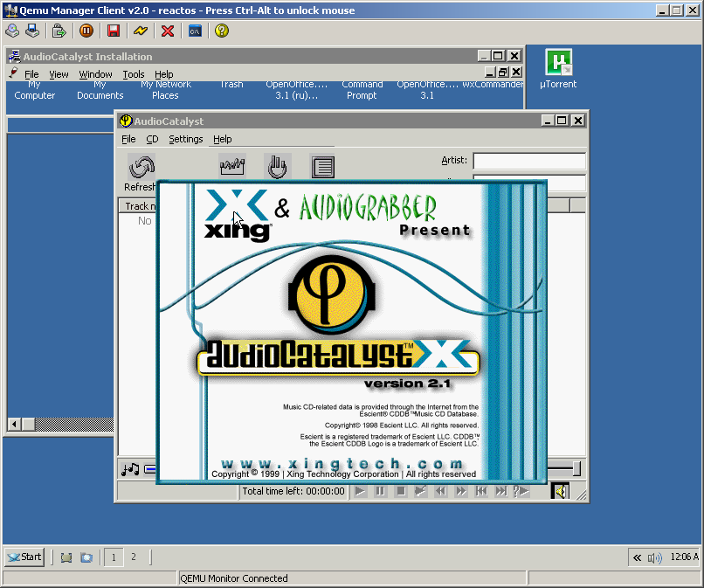Click the yellow question mark help icon
The image size is (704, 588).
point(222,31)
